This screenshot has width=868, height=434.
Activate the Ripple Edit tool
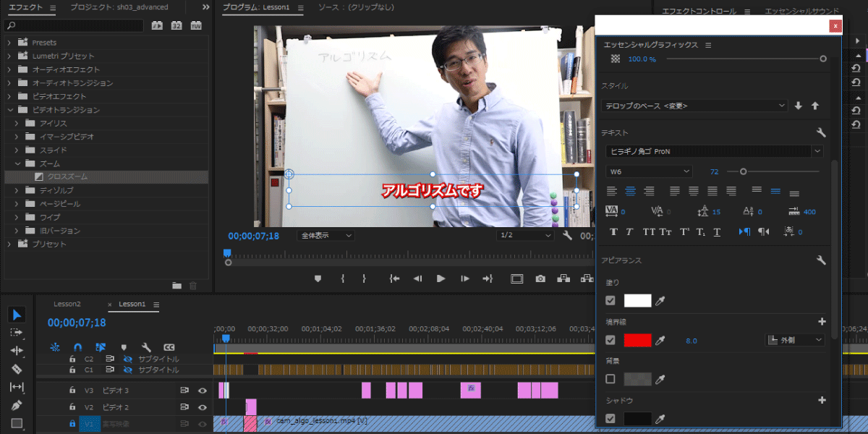tap(17, 351)
